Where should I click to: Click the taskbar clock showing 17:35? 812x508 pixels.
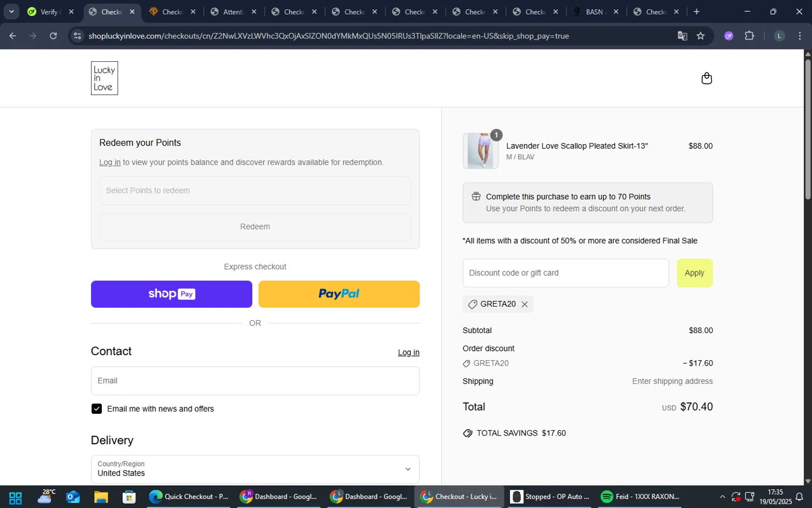(x=775, y=497)
